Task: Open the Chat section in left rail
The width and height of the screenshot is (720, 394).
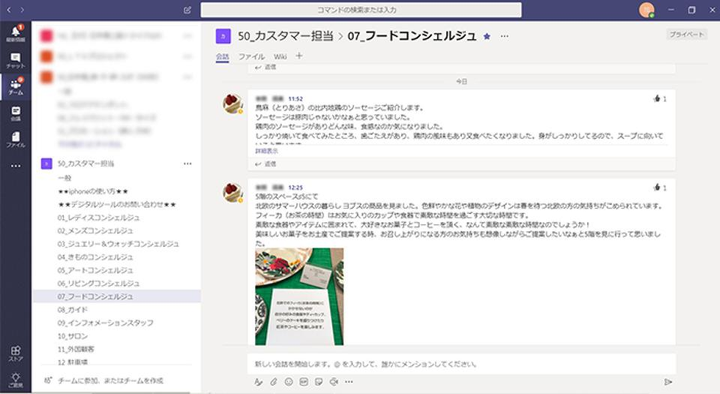Action: click(16, 60)
